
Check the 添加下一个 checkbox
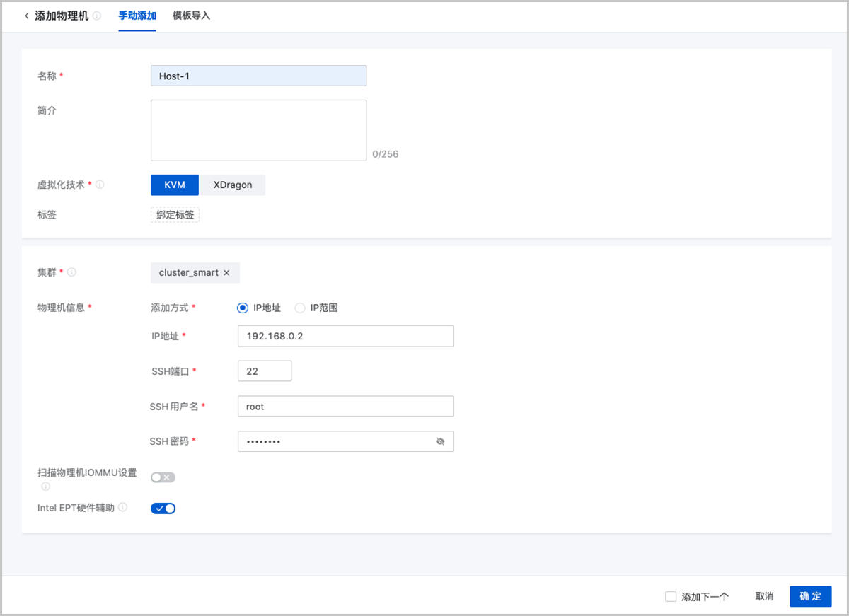click(x=671, y=596)
